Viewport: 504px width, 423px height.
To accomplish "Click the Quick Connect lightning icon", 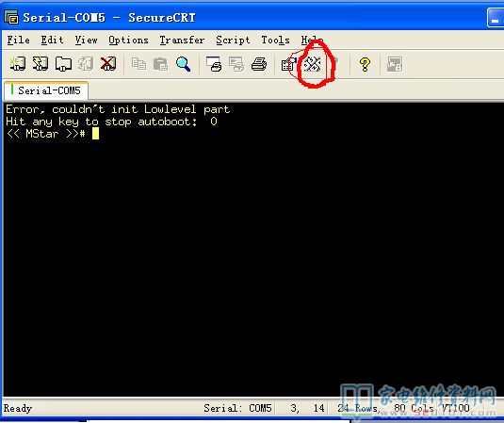I will click(41, 64).
